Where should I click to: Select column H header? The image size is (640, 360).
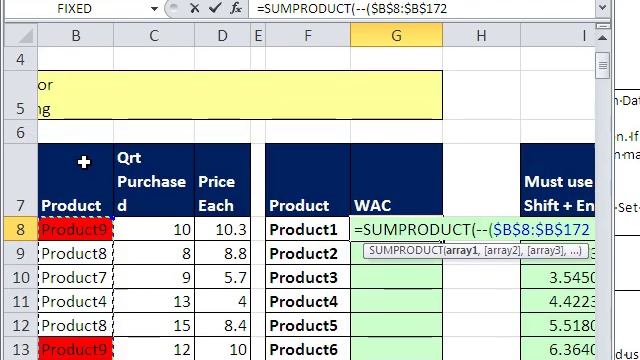tap(482, 36)
